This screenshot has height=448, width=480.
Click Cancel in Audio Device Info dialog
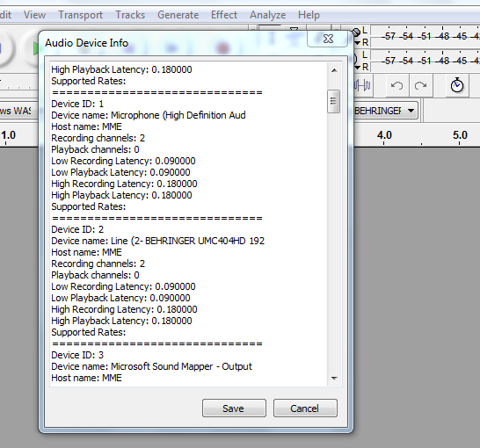pyautogui.click(x=305, y=408)
